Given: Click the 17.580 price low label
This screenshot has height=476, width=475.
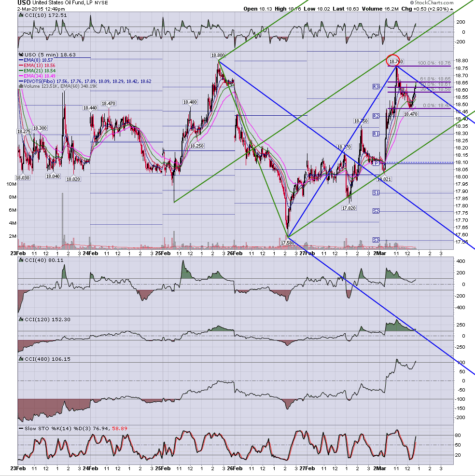Looking at the screenshot, I should pyautogui.click(x=287, y=243).
